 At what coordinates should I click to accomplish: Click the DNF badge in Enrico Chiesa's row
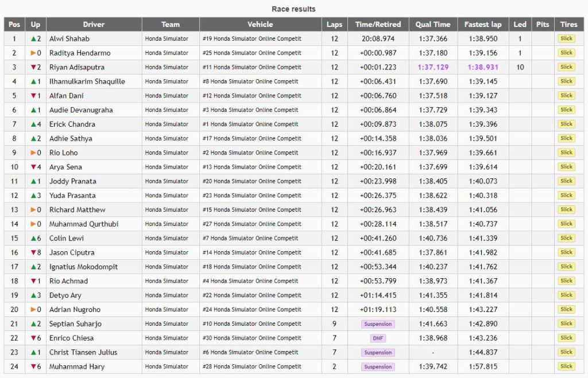pos(378,338)
